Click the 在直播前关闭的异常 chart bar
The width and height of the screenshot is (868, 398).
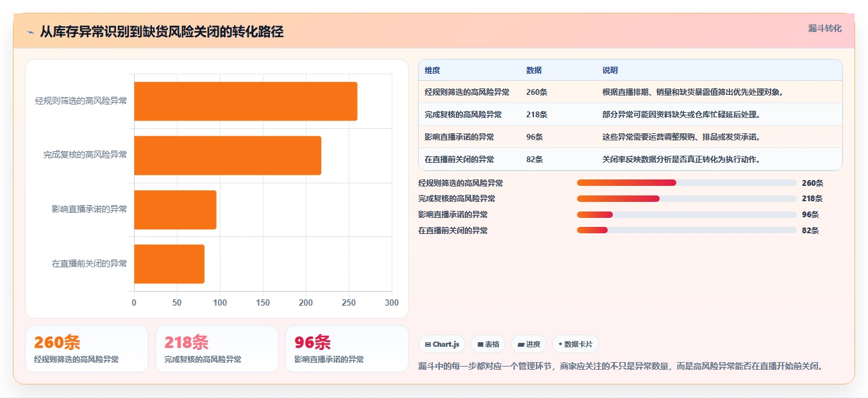[x=169, y=263]
